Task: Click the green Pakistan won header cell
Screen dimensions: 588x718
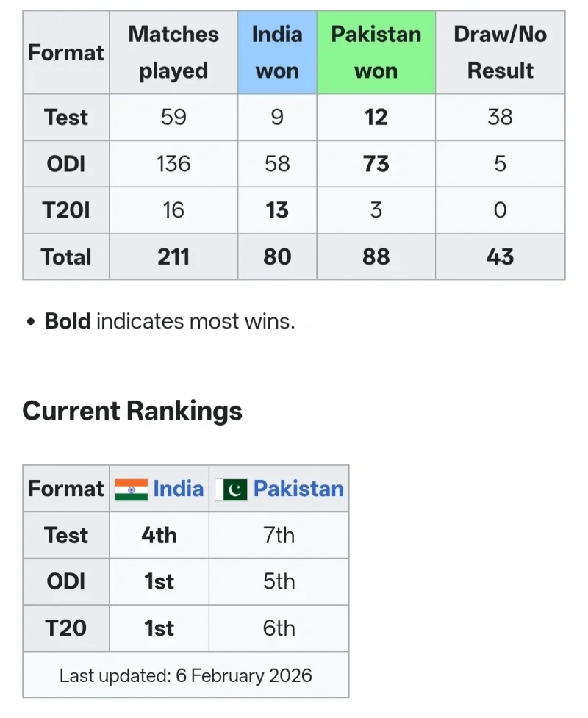Action: click(376, 52)
